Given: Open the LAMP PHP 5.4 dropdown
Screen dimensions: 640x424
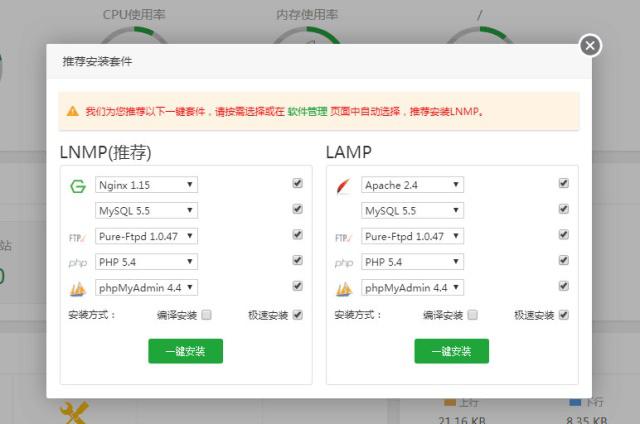Looking at the screenshot, I should pyautogui.click(x=412, y=262).
